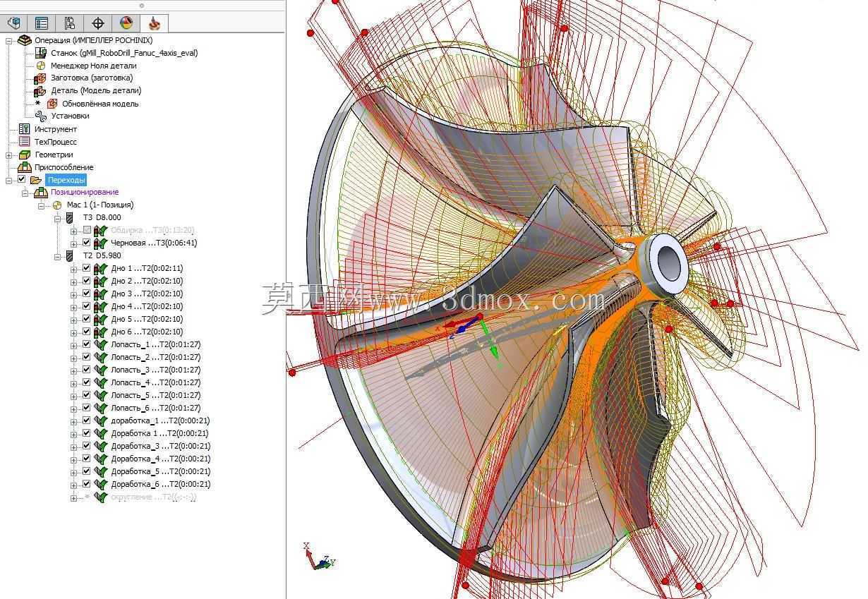
Task: Collapse the Переходы node
Action: [9, 180]
